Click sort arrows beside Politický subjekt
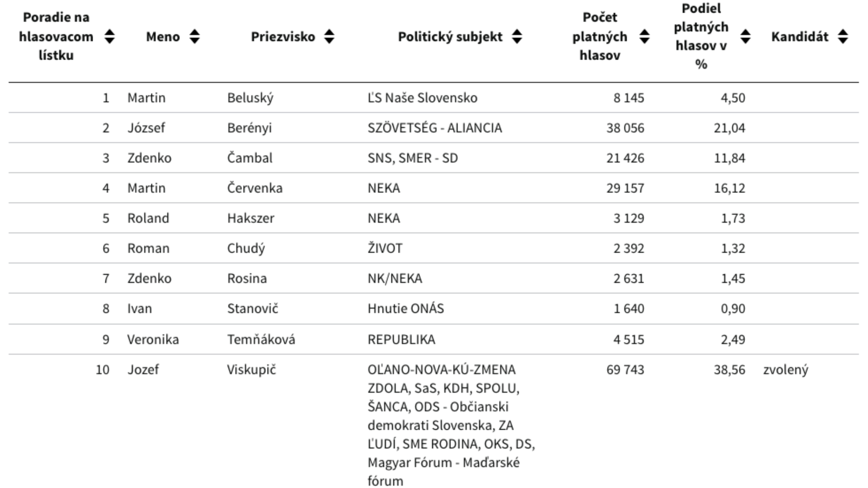Viewport: 868px width, 488px height. pyautogui.click(x=517, y=37)
